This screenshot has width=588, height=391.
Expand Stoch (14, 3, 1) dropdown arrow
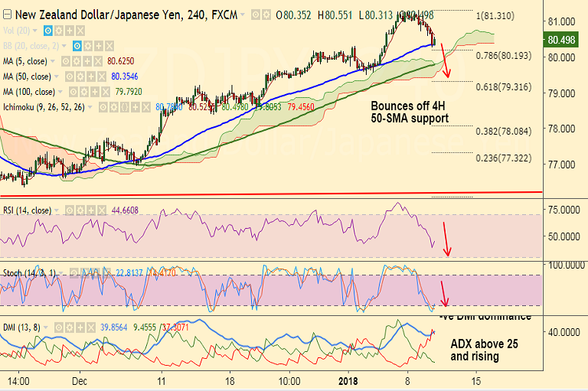pos(61,273)
